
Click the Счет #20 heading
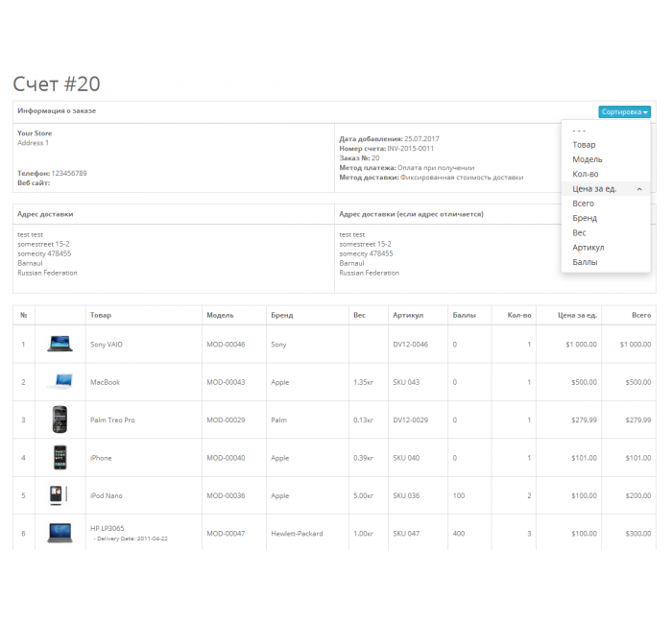[57, 84]
